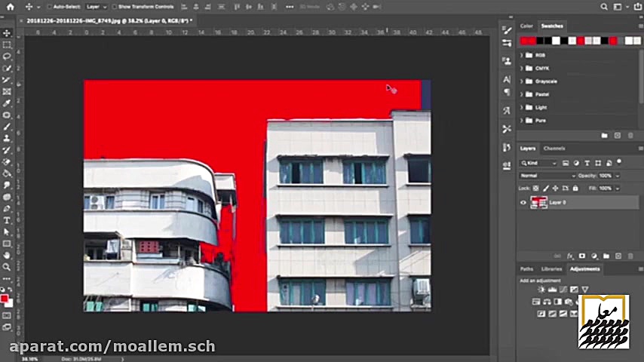
Task: Expand the Grayscale swatch folder
Action: click(x=522, y=81)
